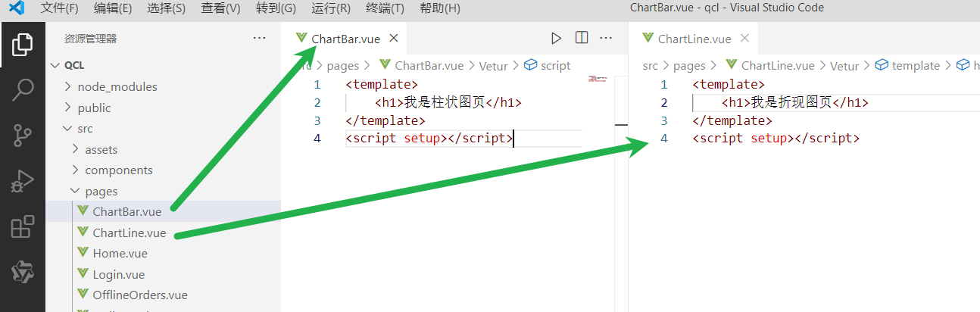Click script symbol in ChartBar breadcrumb

tap(547, 66)
